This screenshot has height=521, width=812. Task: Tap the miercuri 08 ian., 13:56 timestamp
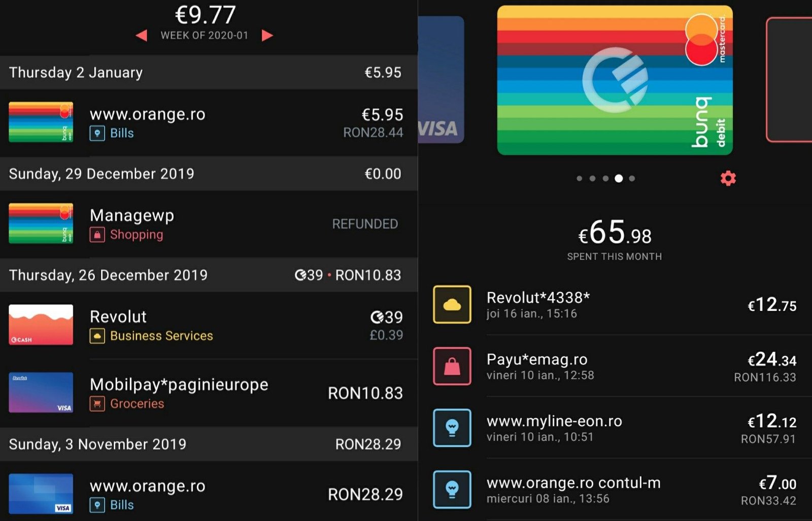[548, 499]
